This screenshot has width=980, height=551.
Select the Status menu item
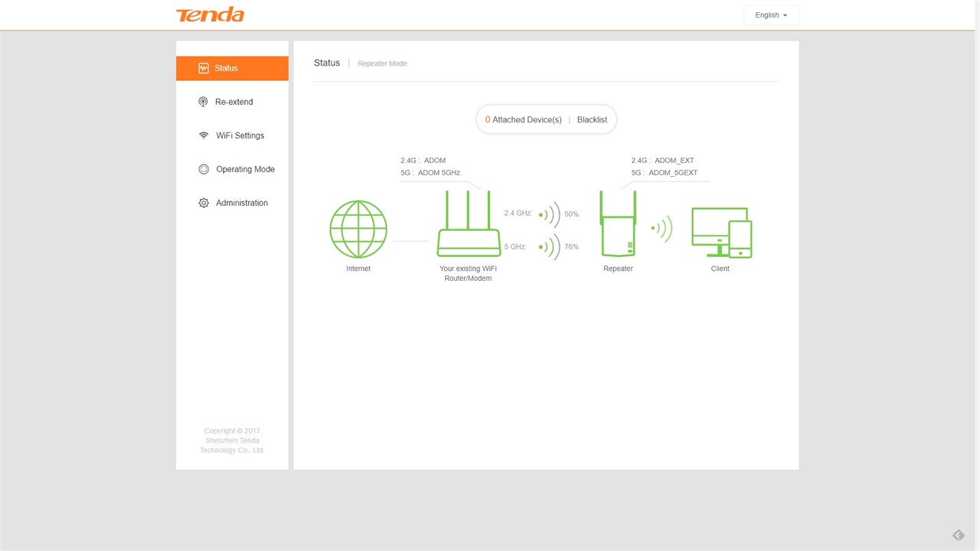click(x=232, y=68)
